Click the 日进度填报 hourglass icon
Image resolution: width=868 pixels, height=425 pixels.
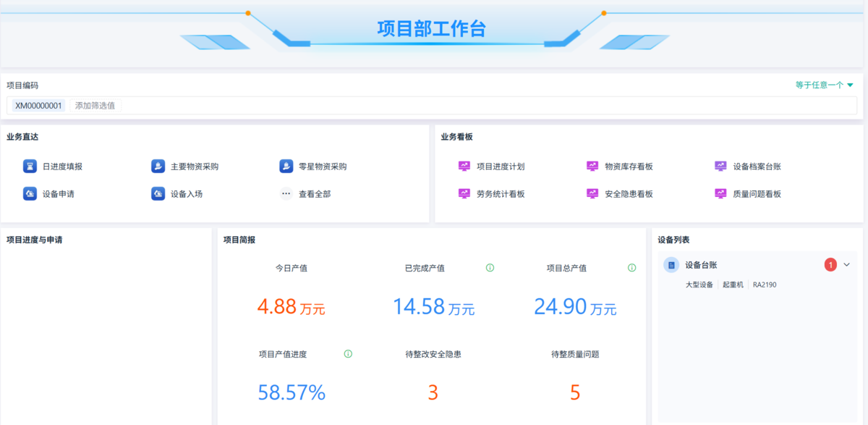click(x=30, y=167)
